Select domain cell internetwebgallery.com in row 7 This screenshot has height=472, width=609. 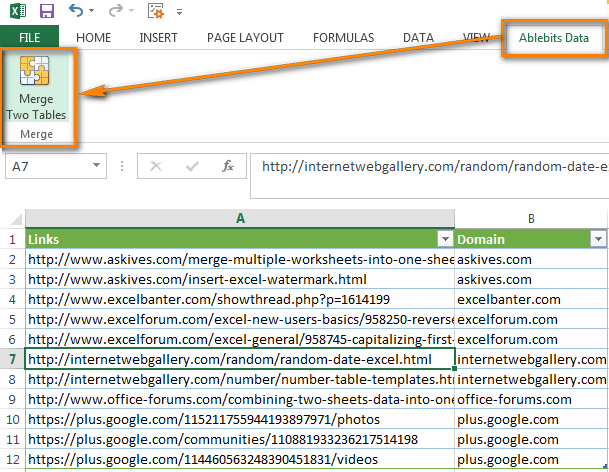click(x=531, y=359)
